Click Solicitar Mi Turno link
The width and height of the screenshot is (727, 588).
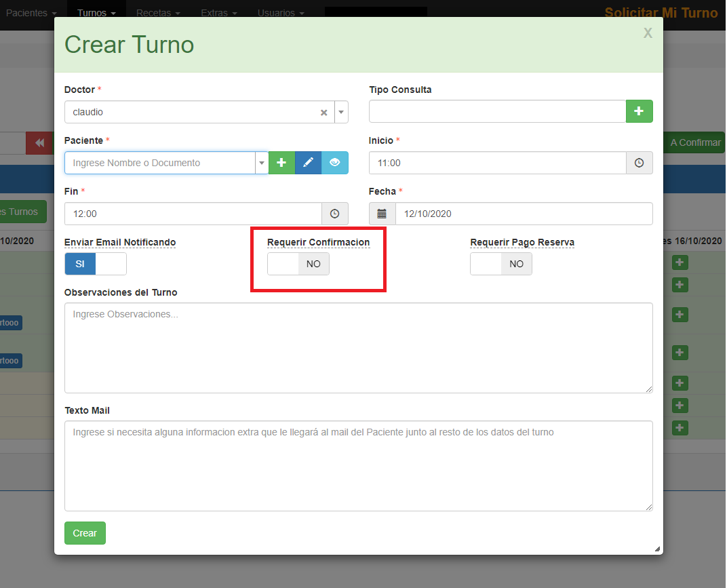coord(661,13)
